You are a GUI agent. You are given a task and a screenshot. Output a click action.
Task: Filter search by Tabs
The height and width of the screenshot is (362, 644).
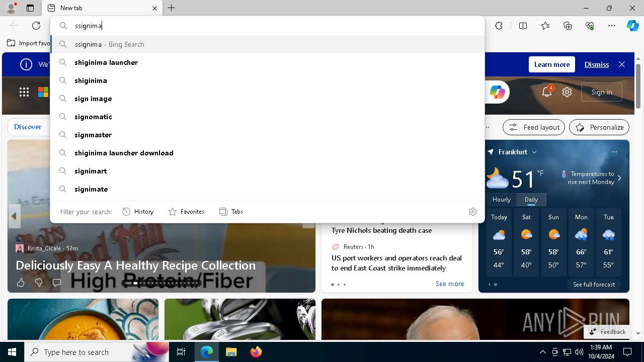[x=231, y=212]
